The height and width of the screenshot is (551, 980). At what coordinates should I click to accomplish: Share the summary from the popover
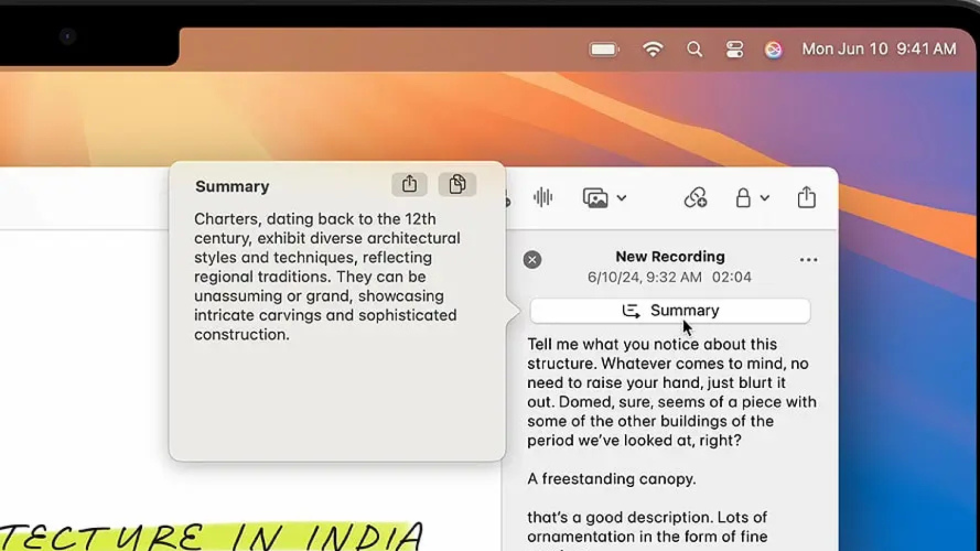[409, 184]
